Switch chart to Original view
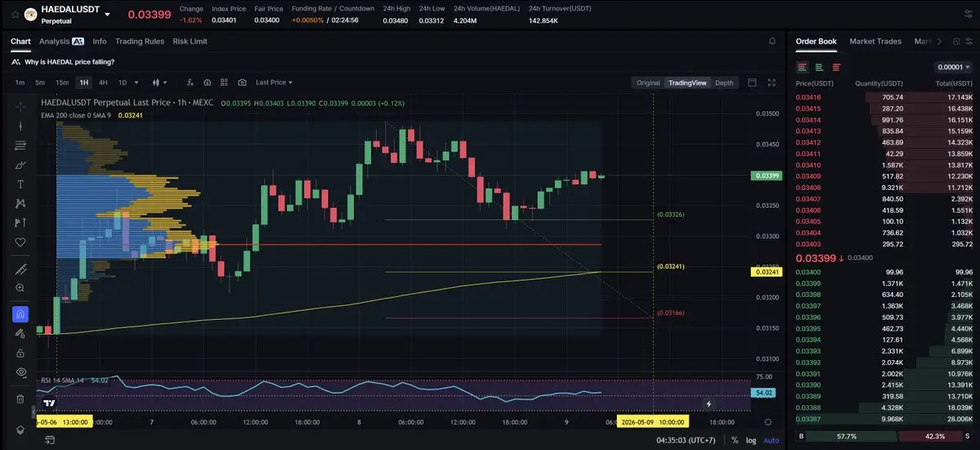Viewport: 980px width, 450px height. tap(648, 83)
